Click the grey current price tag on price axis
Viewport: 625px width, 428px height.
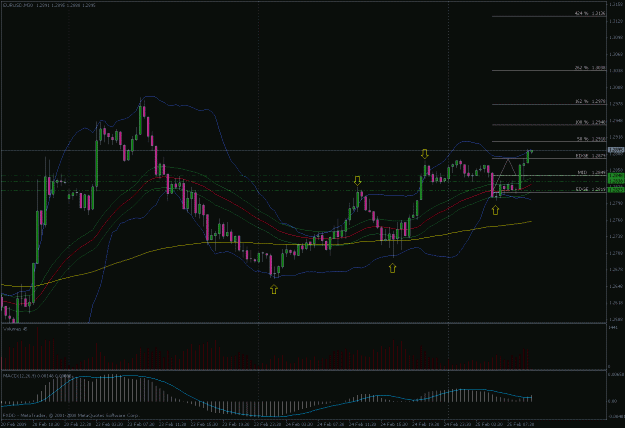tap(616, 150)
